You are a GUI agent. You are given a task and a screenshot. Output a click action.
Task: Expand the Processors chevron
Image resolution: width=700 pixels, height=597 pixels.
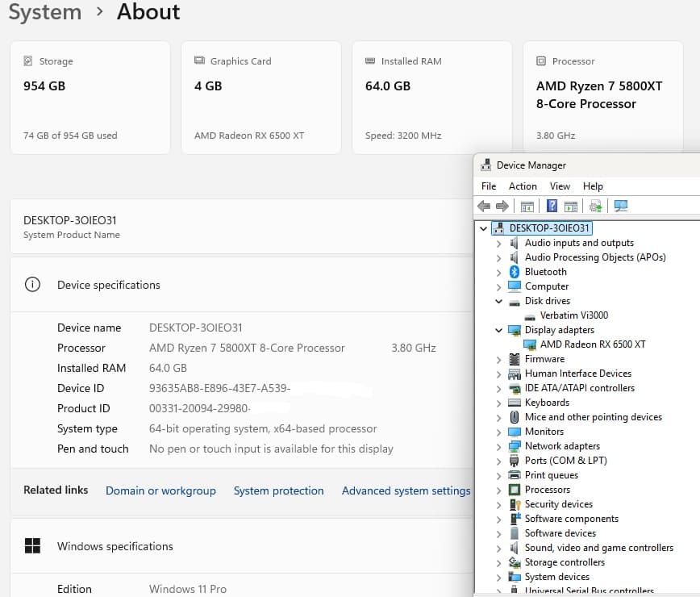[x=498, y=491]
